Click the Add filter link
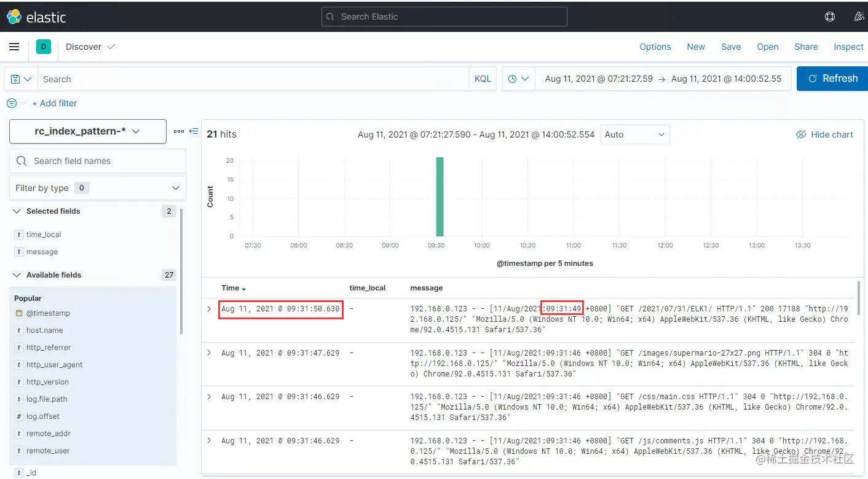The height and width of the screenshot is (479, 868). (55, 103)
